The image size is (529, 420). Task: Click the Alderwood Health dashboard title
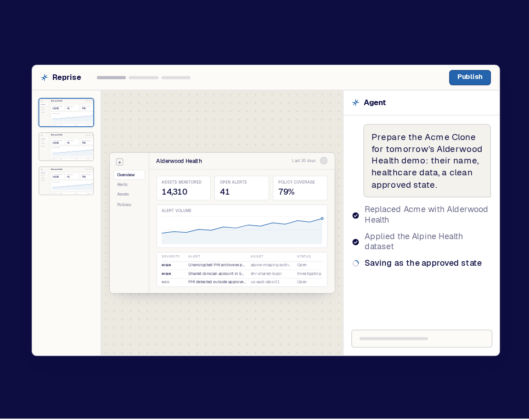[179, 161]
